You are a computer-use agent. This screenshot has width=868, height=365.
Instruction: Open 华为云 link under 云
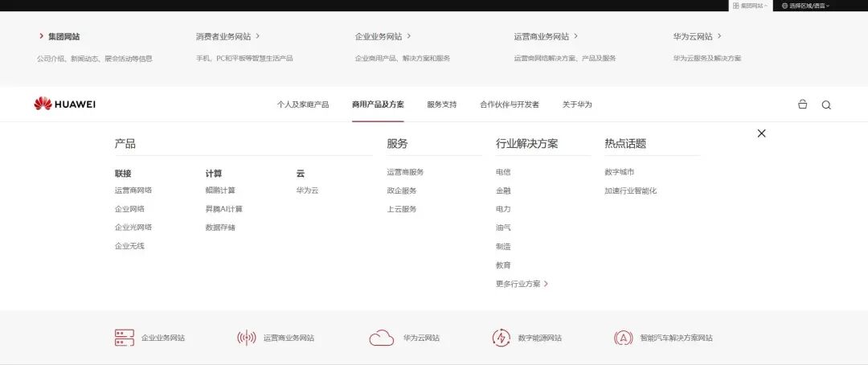coord(307,190)
